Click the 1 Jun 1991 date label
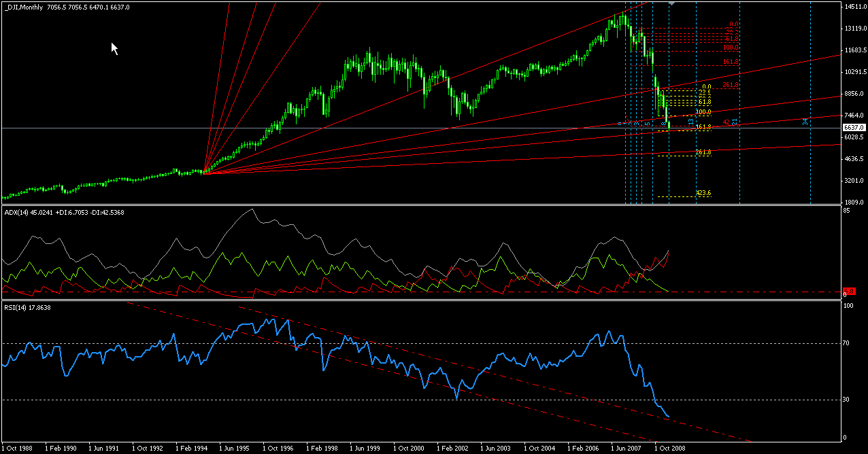 click(x=104, y=449)
